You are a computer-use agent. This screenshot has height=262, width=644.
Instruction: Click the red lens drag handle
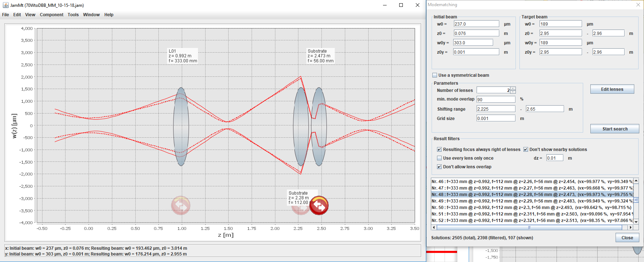click(319, 205)
